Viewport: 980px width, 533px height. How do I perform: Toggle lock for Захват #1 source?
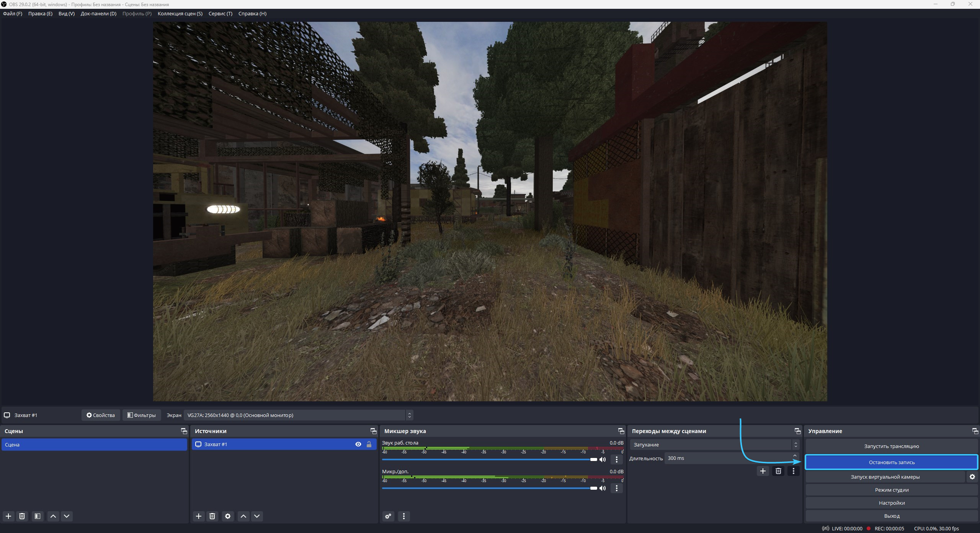(x=369, y=444)
